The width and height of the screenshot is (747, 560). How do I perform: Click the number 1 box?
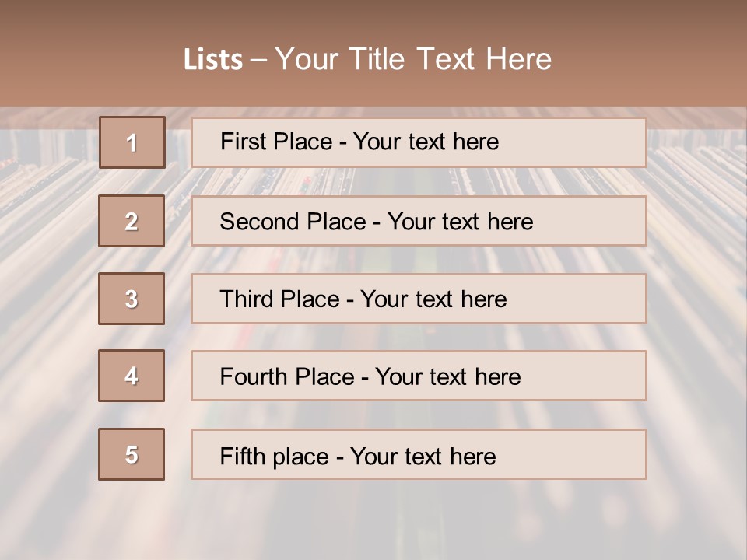(x=132, y=142)
